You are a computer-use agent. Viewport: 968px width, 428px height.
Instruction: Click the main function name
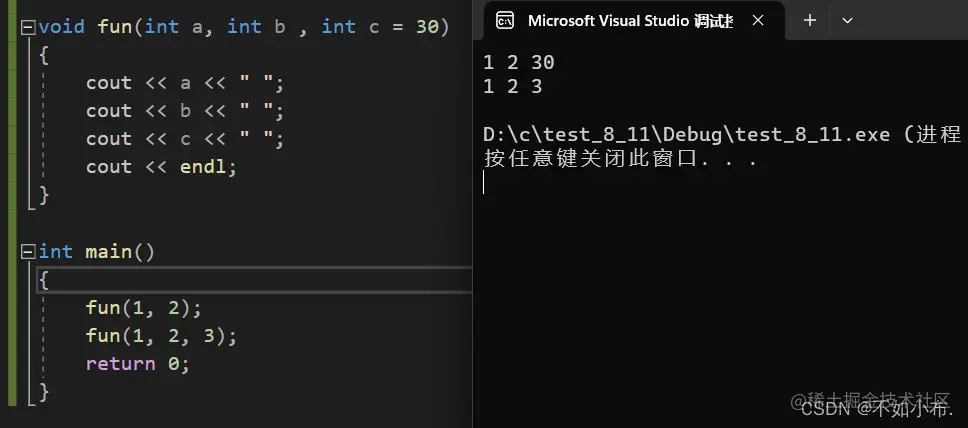(x=109, y=252)
